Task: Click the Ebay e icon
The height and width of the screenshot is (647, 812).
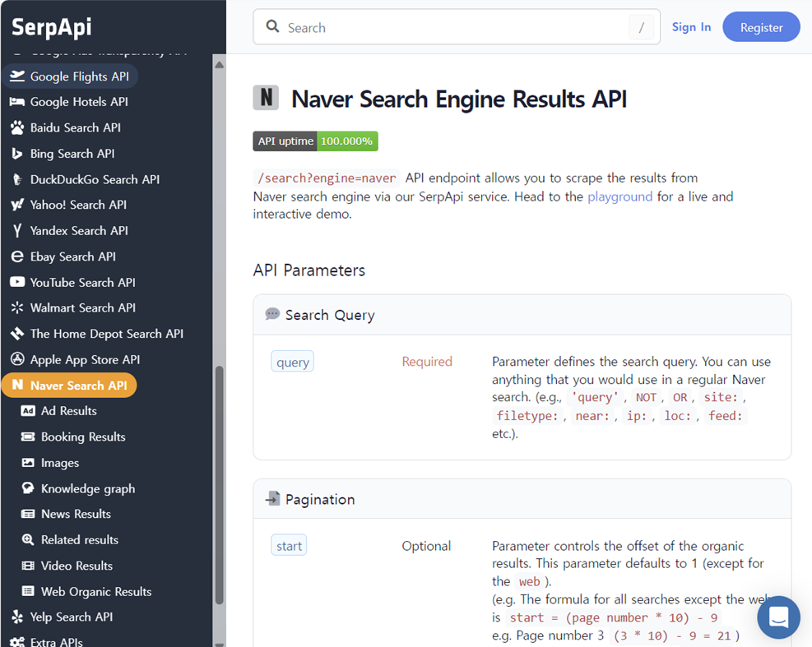Action: [17, 256]
